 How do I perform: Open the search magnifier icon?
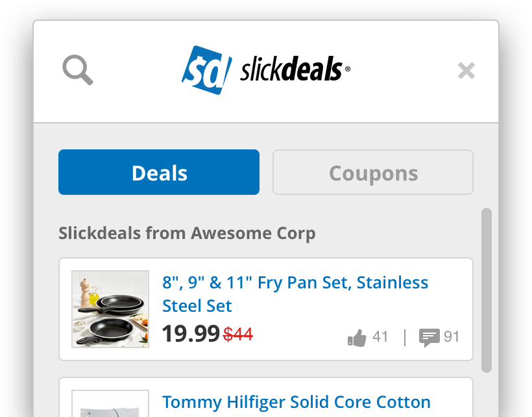[77, 69]
